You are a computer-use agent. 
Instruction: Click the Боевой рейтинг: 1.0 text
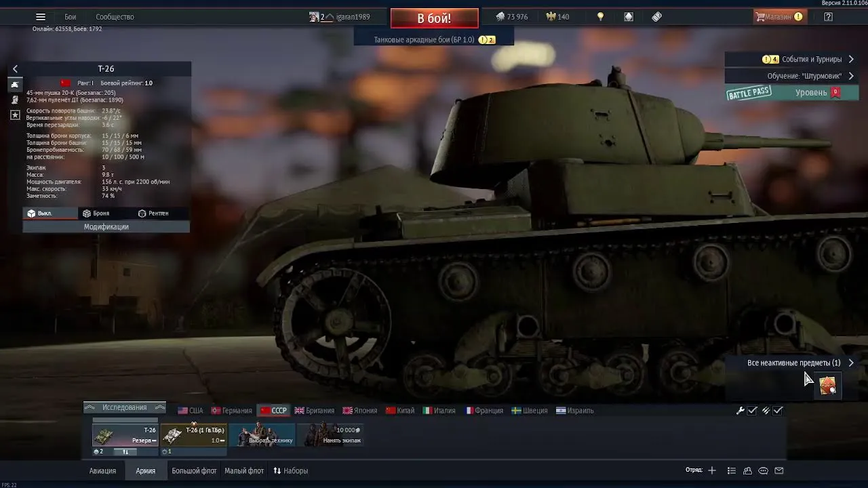pyautogui.click(x=127, y=83)
